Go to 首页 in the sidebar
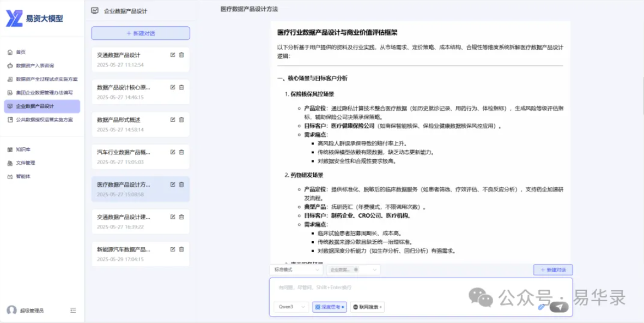The height and width of the screenshot is (323, 644). (x=21, y=52)
